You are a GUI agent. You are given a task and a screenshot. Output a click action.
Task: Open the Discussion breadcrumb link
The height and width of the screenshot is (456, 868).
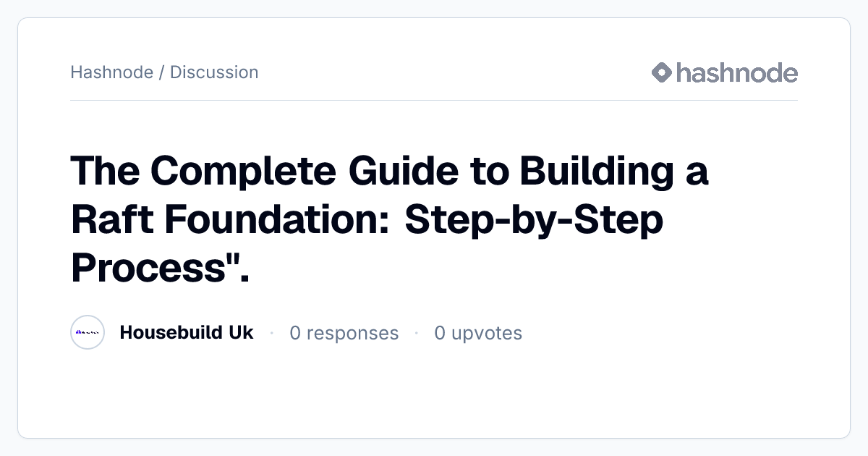click(x=214, y=72)
